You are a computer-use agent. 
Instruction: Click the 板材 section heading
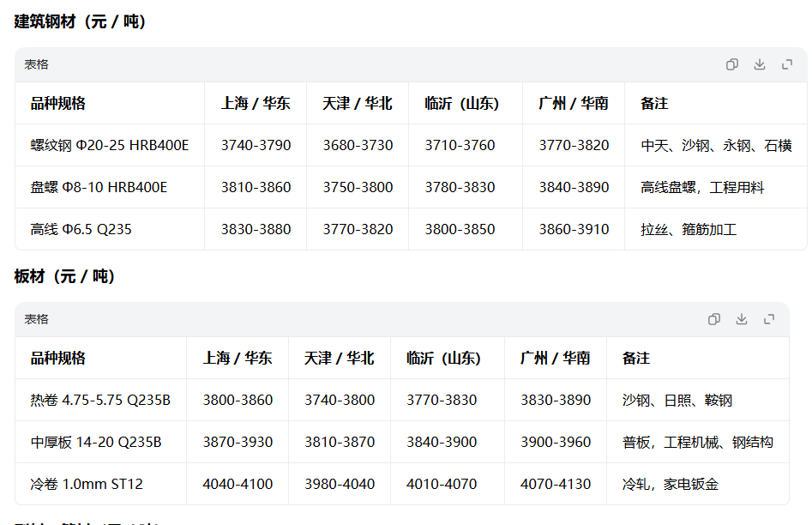64,276
